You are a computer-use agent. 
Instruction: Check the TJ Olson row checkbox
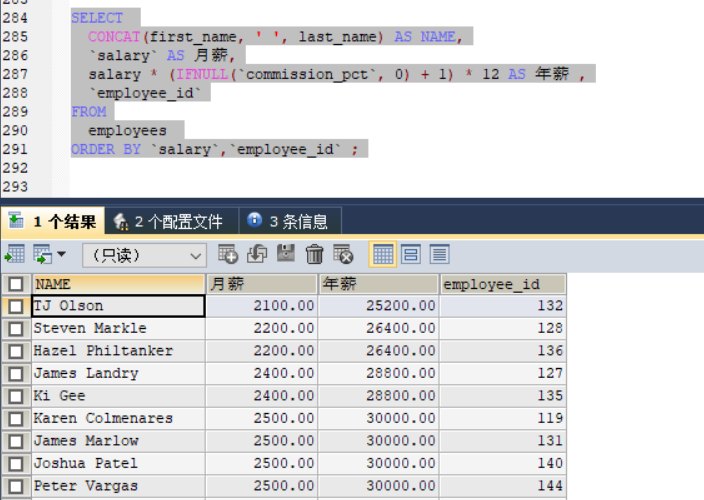coord(16,307)
